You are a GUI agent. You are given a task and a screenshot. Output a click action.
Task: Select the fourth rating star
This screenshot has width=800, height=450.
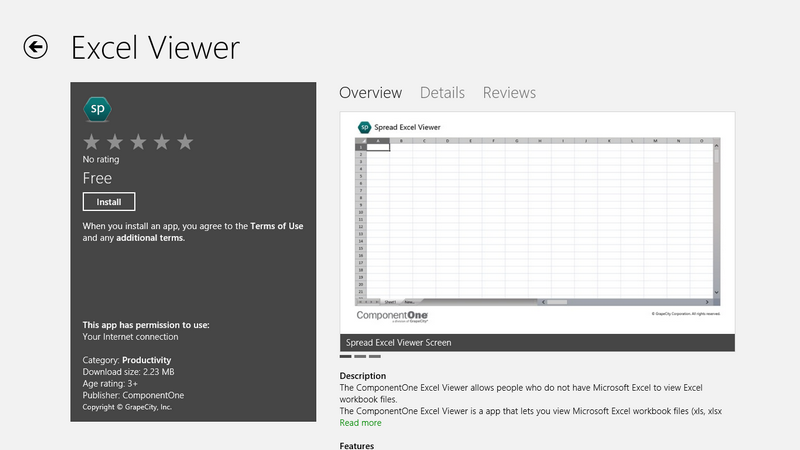point(161,142)
